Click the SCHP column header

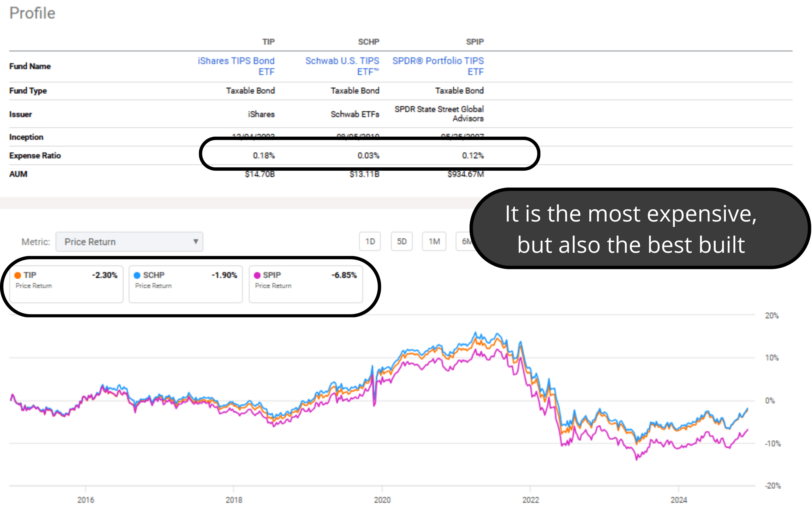(369, 42)
